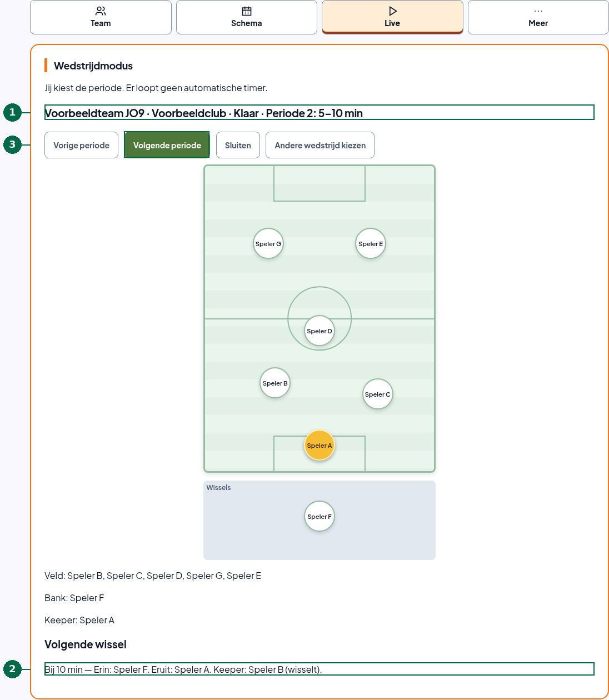This screenshot has height=700, width=609.
Task: Click the Bij 10 min substitution line
Action: click(x=319, y=669)
